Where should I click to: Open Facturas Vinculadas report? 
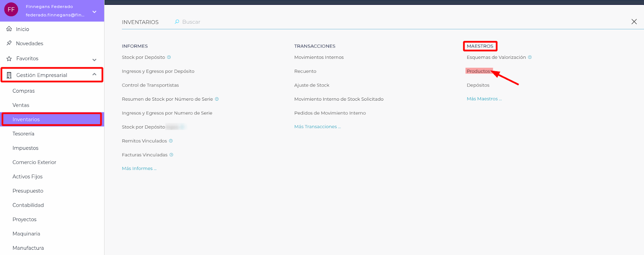[144, 155]
